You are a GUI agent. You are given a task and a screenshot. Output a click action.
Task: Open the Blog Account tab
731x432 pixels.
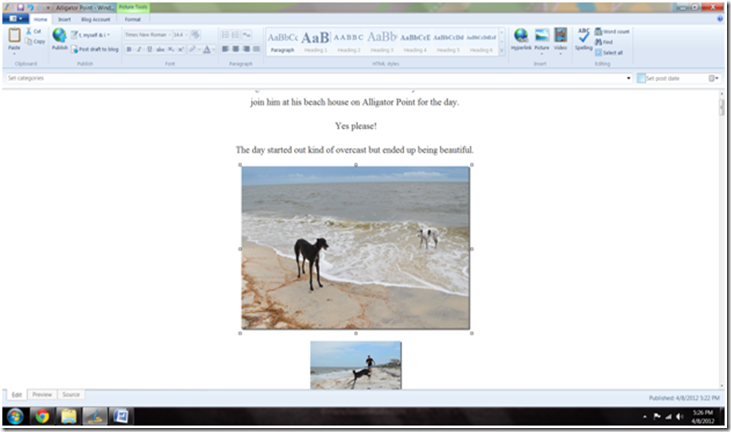pos(96,20)
